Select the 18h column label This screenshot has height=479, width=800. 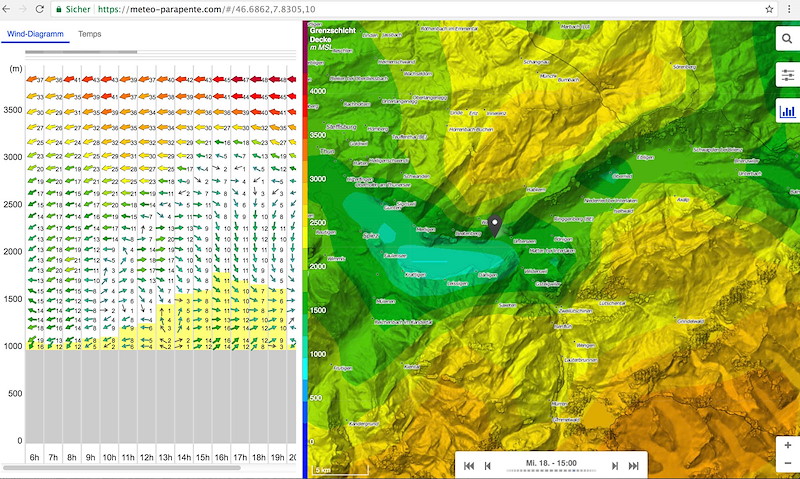point(259,457)
